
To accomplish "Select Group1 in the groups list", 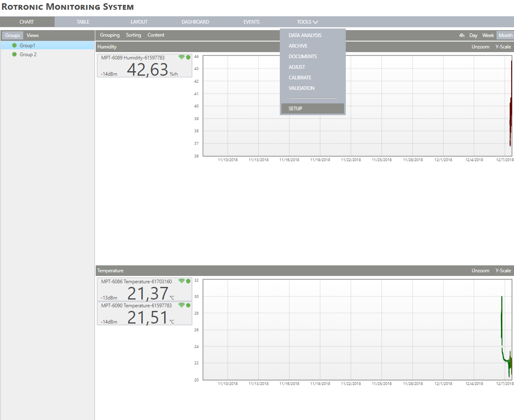I will (47, 46).
